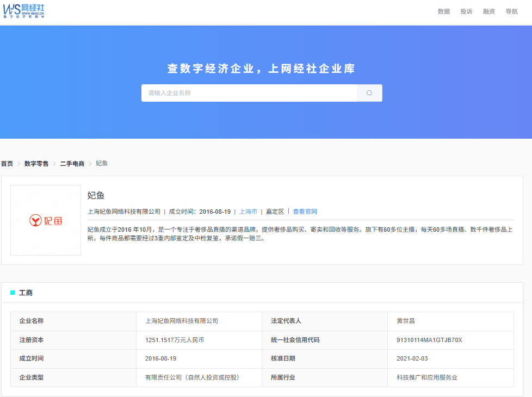
Task: Focus the 请输入企业名称 search field
Action: click(249, 93)
